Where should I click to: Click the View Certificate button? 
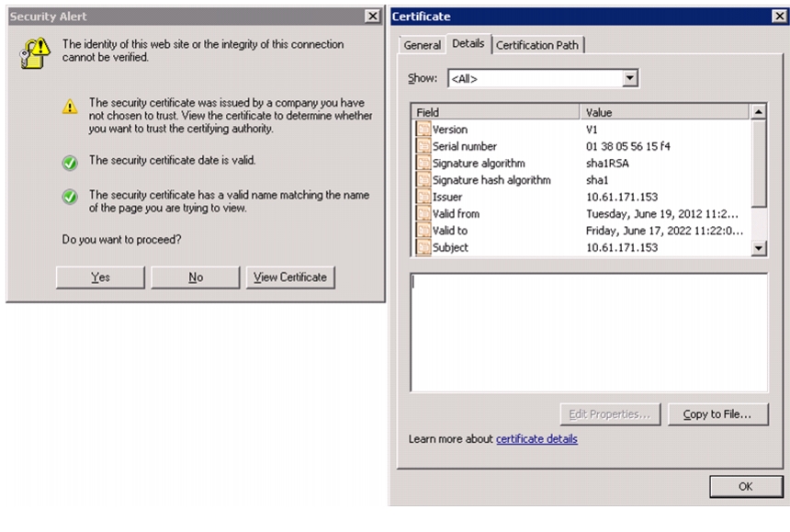tap(290, 277)
